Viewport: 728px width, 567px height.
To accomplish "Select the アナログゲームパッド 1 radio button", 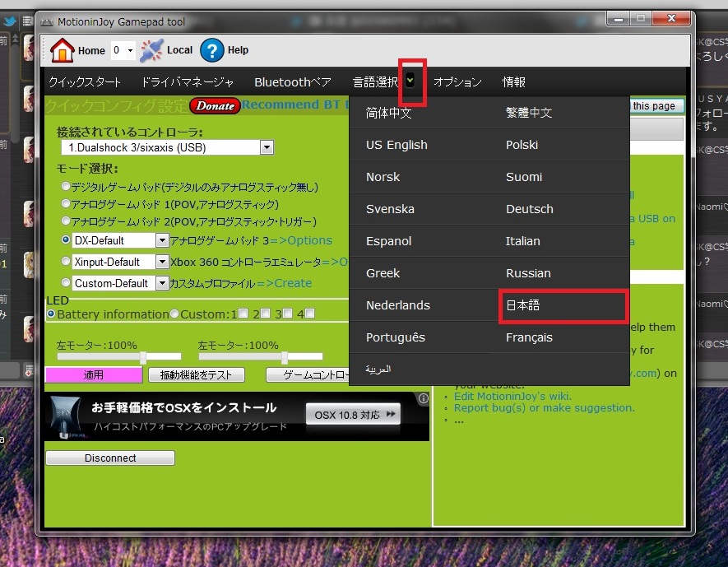I will 66,203.
